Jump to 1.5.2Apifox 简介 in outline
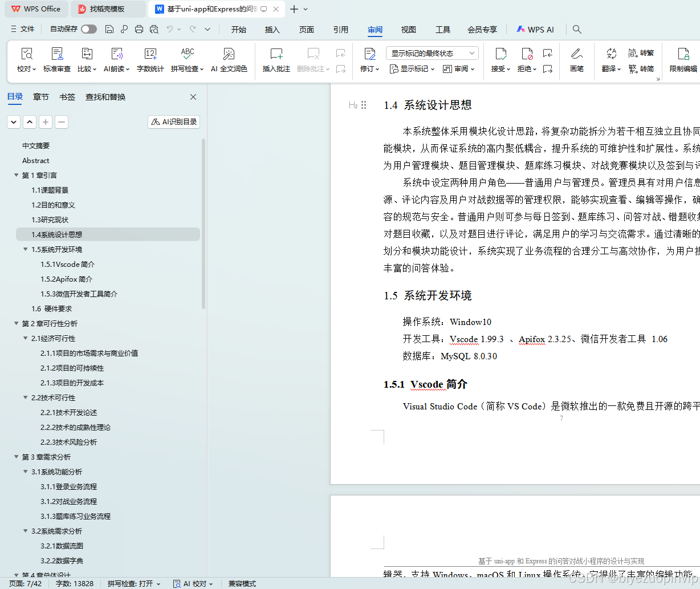The width and height of the screenshot is (700, 589). 66,279
